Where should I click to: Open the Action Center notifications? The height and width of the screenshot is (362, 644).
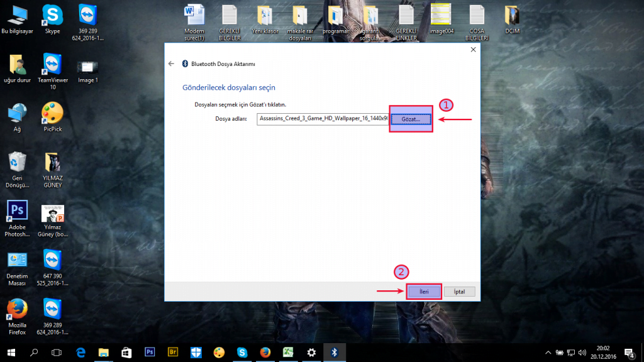click(x=629, y=352)
